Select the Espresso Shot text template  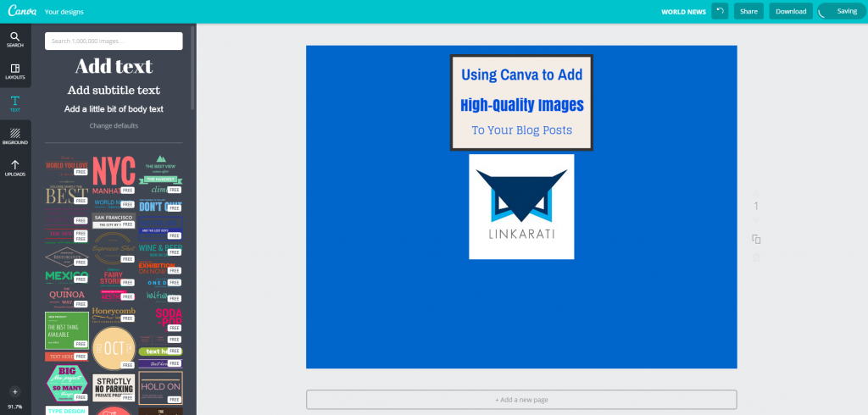[x=114, y=247]
